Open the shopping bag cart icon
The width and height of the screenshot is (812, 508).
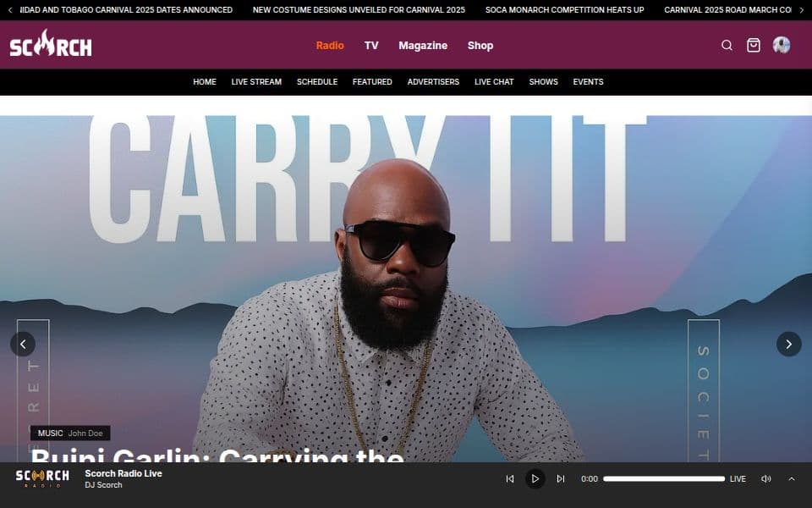(753, 46)
